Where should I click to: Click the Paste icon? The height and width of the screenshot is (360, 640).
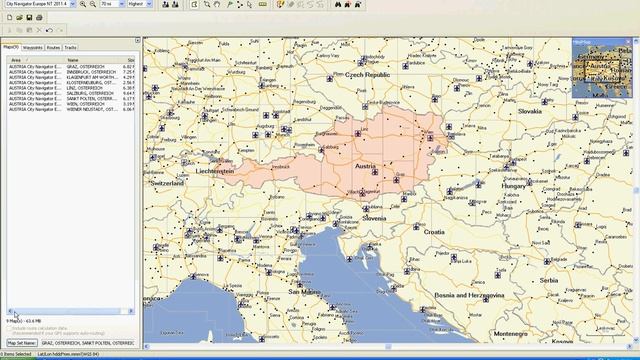[x=29, y=30]
